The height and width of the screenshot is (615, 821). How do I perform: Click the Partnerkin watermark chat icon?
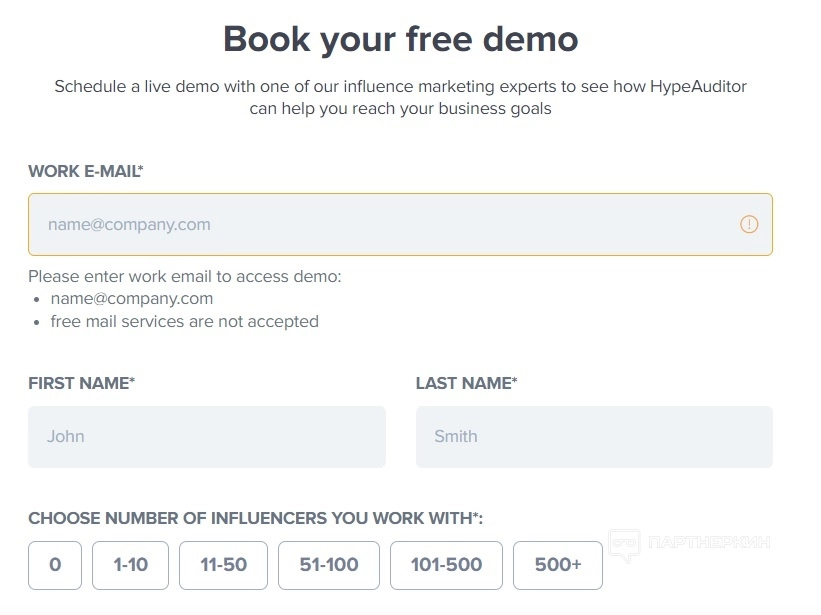coord(625,544)
